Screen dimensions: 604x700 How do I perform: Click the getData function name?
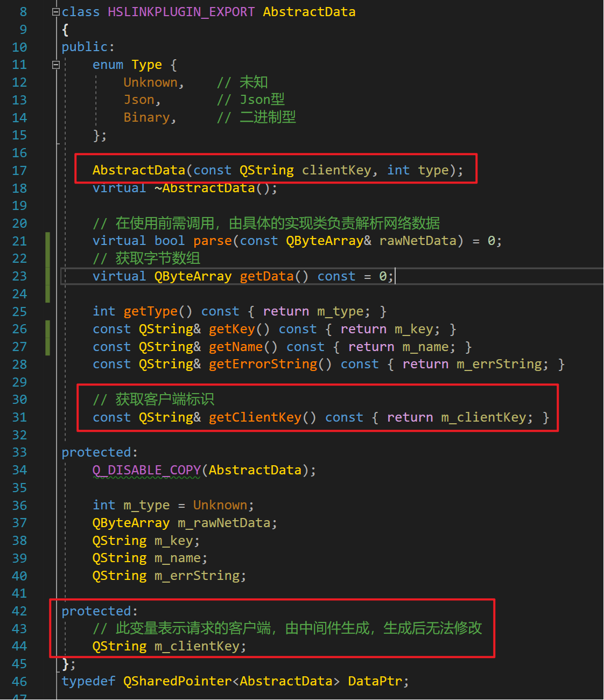pyautogui.click(x=266, y=276)
